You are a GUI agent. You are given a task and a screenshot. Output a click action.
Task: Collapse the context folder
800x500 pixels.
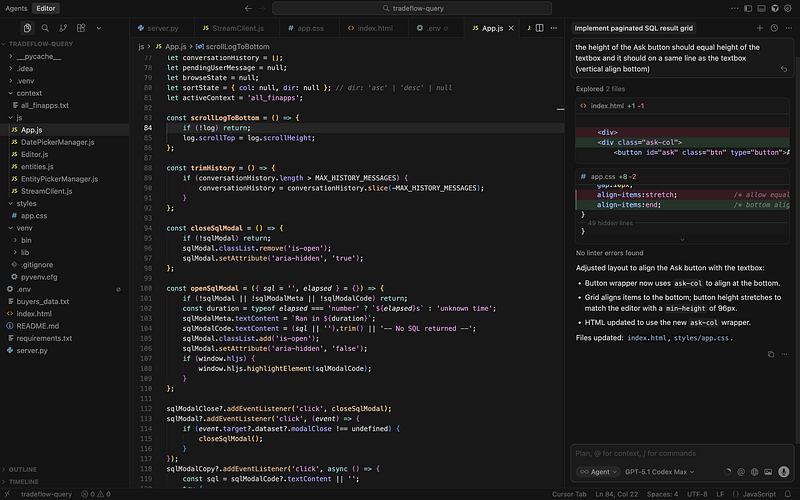click(x=29, y=93)
